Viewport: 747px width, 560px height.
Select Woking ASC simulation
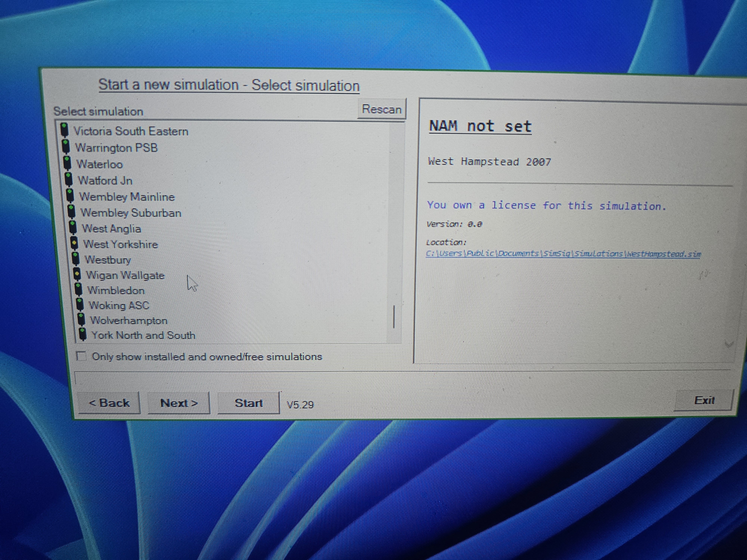pyautogui.click(x=119, y=306)
